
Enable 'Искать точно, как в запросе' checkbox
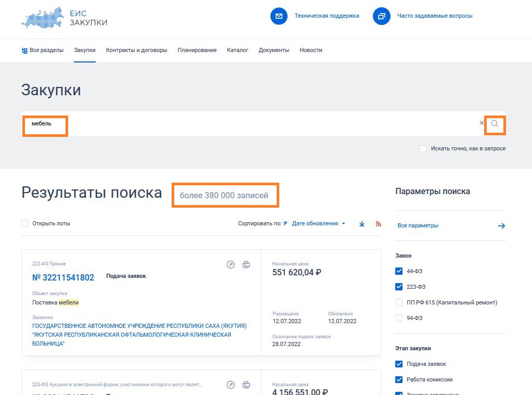(423, 149)
